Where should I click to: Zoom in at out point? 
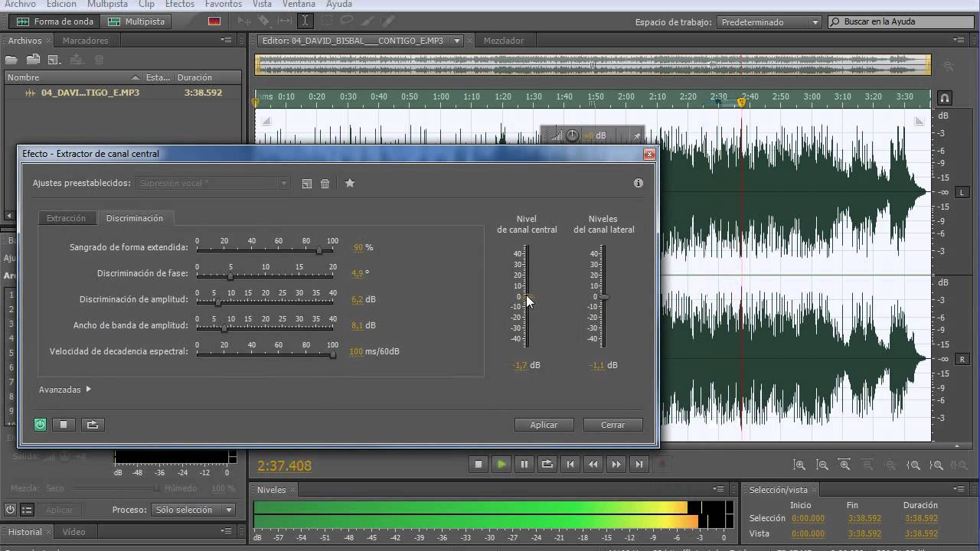click(936, 465)
